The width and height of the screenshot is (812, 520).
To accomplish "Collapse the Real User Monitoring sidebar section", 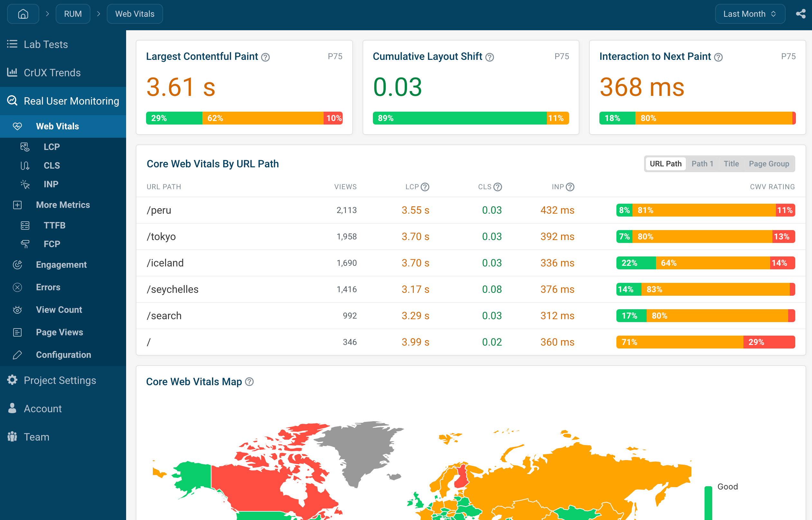I will (x=63, y=101).
